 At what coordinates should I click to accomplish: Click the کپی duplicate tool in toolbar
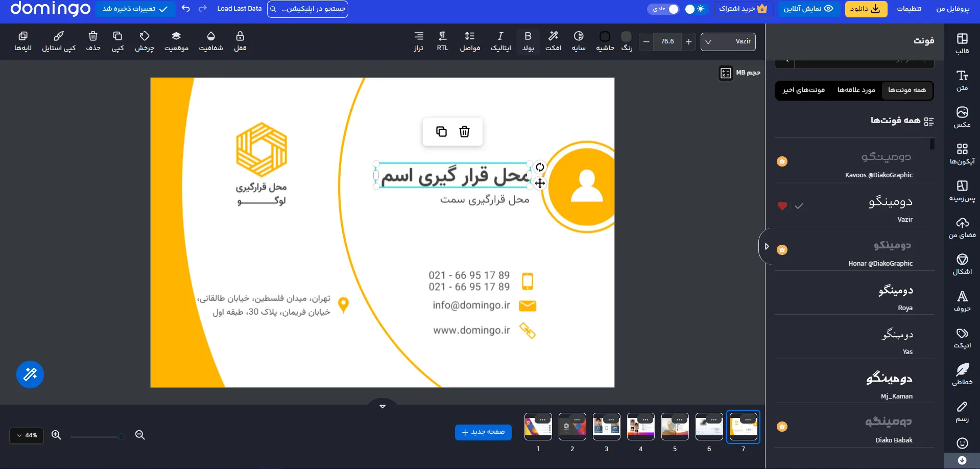coord(117,41)
